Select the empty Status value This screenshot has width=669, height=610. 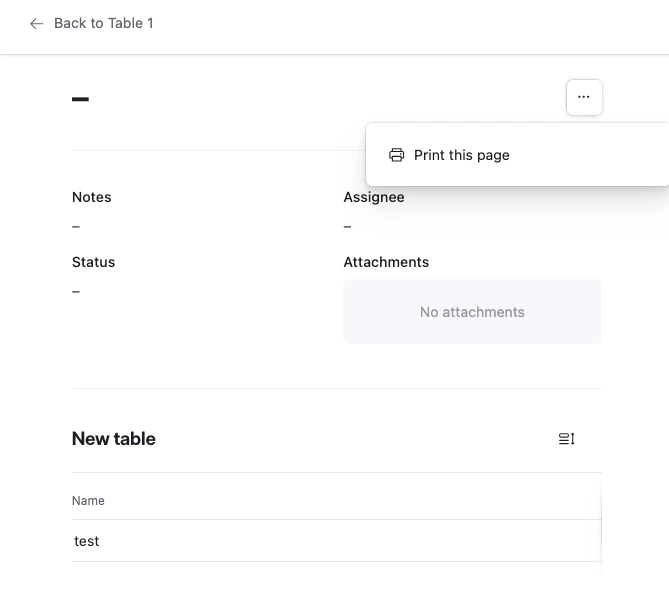click(76, 292)
